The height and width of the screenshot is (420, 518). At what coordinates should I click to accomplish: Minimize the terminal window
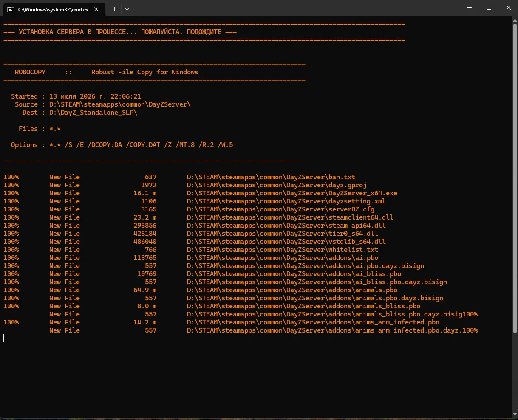[x=469, y=8]
